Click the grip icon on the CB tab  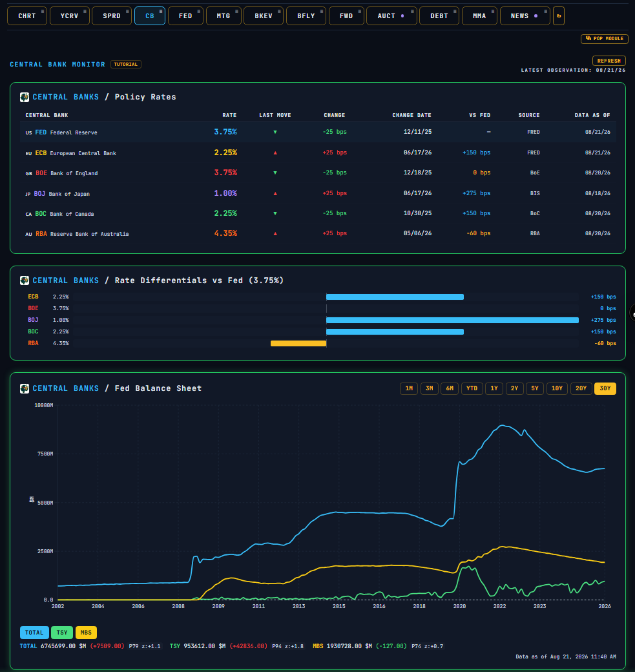click(x=161, y=12)
